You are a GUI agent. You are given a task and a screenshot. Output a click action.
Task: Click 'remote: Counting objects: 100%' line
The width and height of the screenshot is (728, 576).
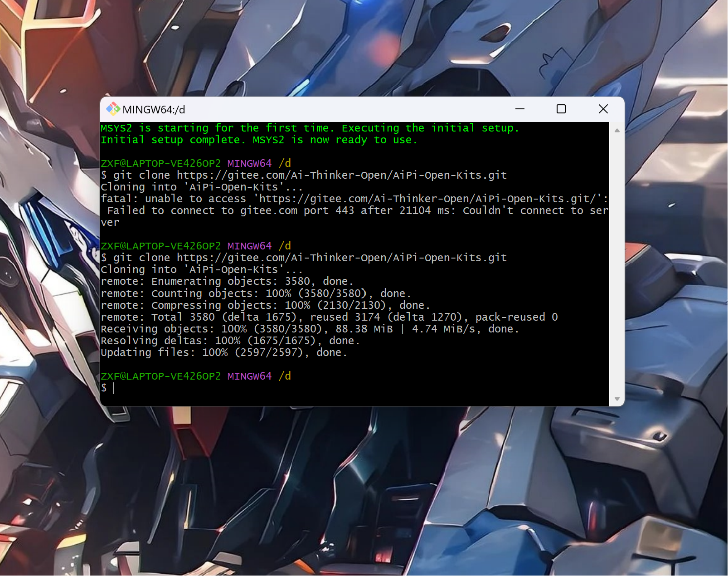[256, 293]
